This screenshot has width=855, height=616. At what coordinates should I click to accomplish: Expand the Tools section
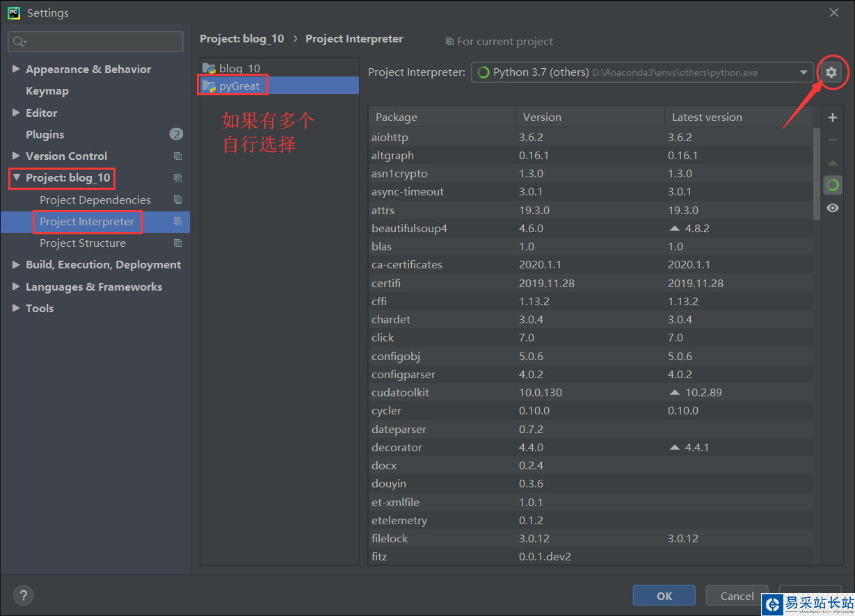(16, 308)
